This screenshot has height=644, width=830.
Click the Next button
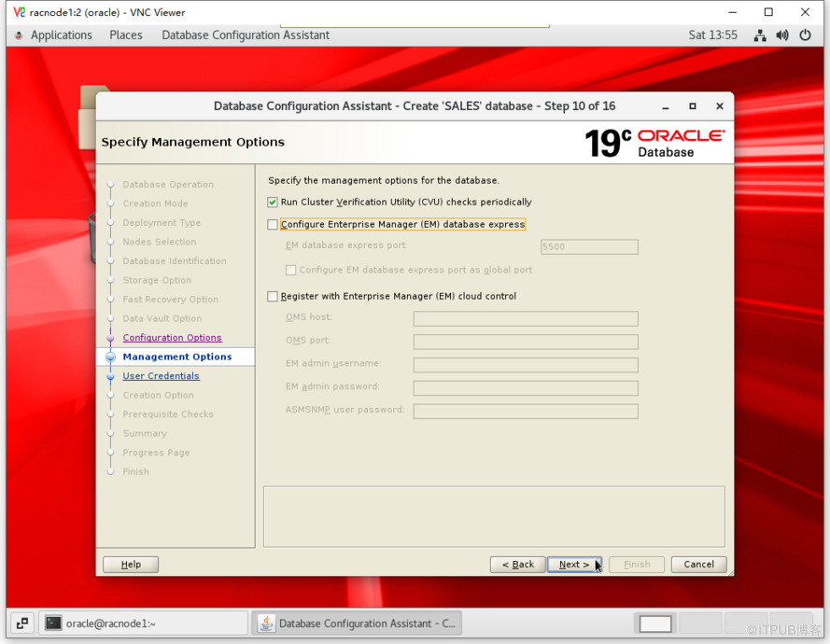(574, 565)
